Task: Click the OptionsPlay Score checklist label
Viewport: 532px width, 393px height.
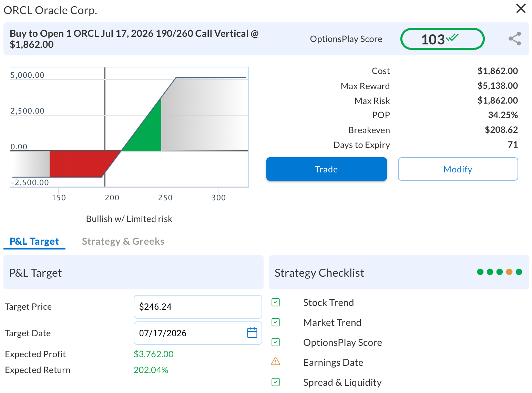Action: [342, 342]
